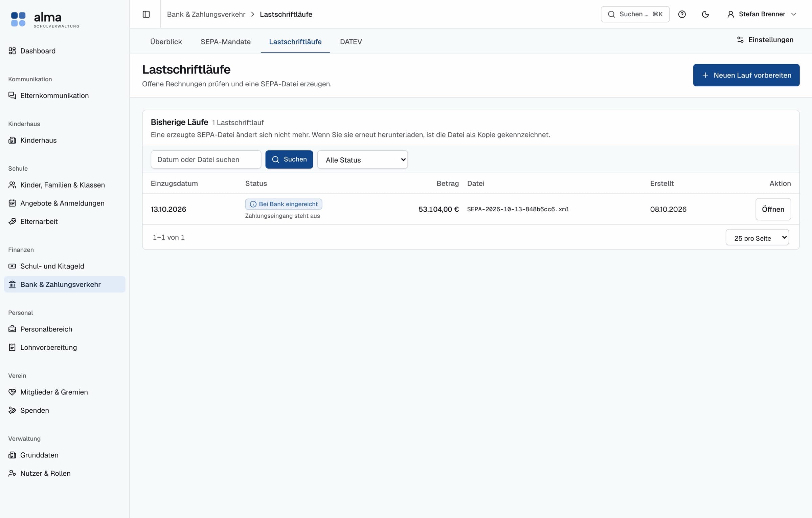812x518 pixels.
Task: Open the run from 13.10.2026 with Öffnen
Action: click(773, 209)
